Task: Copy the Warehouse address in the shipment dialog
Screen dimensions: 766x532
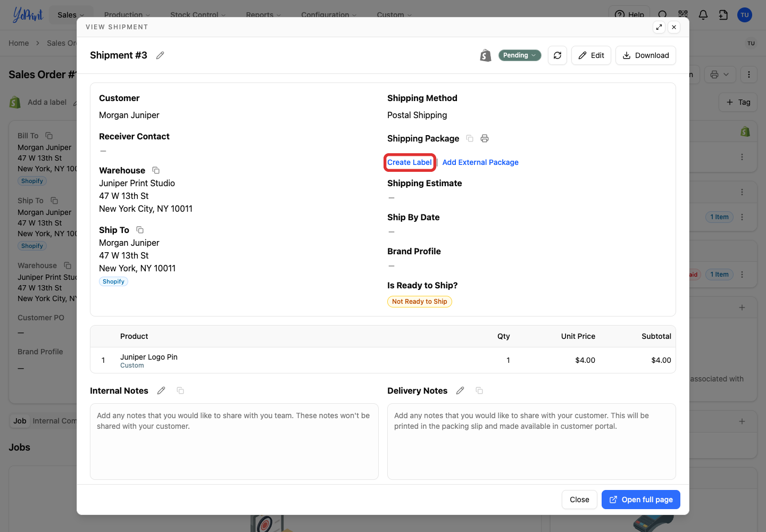Action: pyautogui.click(x=156, y=170)
